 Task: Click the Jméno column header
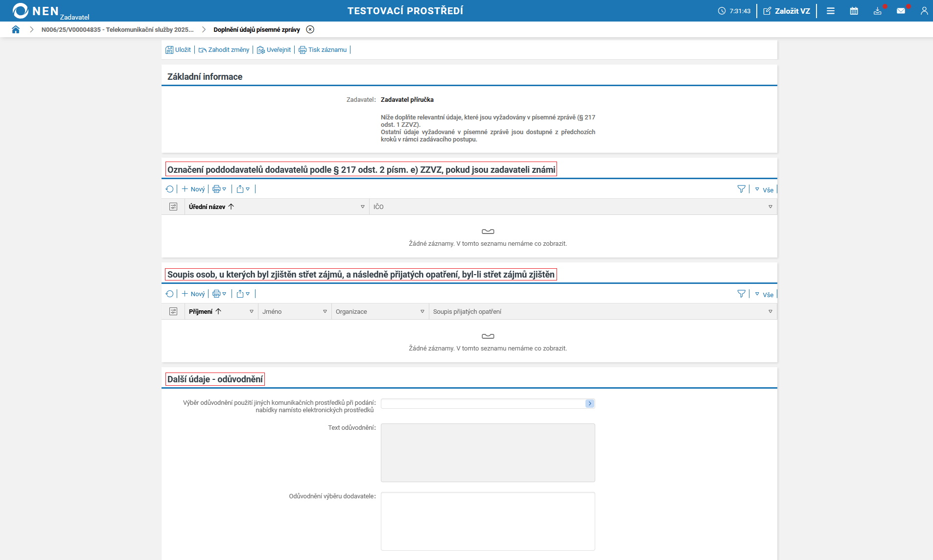point(272,311)
